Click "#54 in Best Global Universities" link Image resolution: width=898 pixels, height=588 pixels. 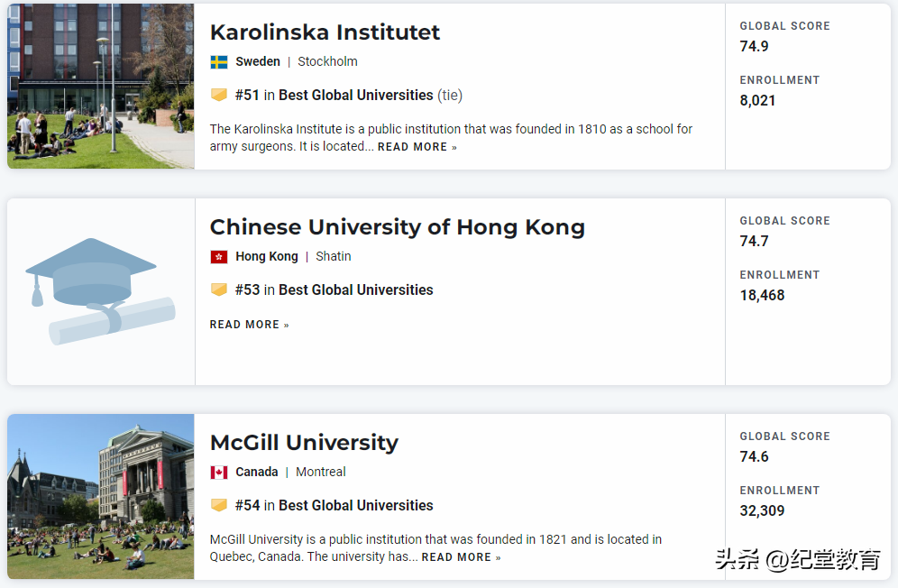[334, 505]
